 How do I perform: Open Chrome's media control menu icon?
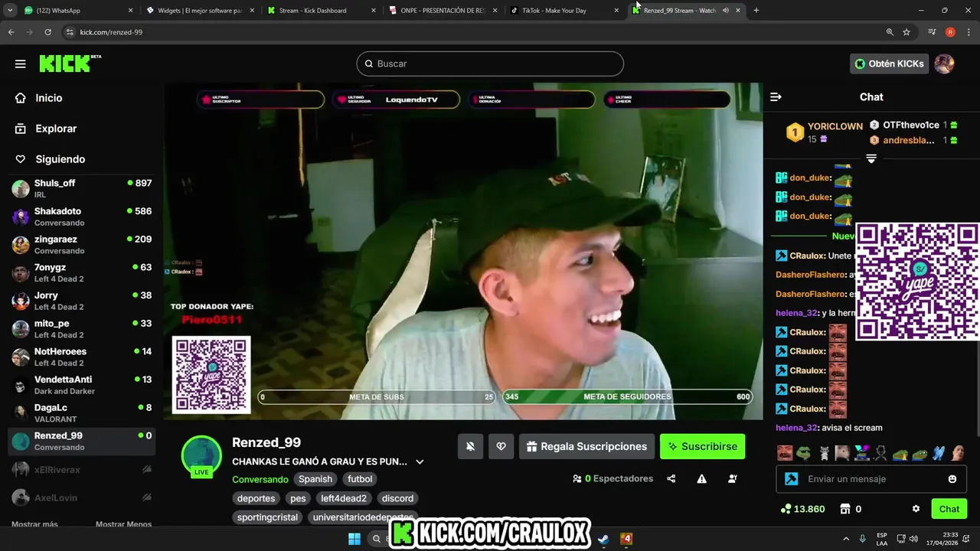[932, 32]
